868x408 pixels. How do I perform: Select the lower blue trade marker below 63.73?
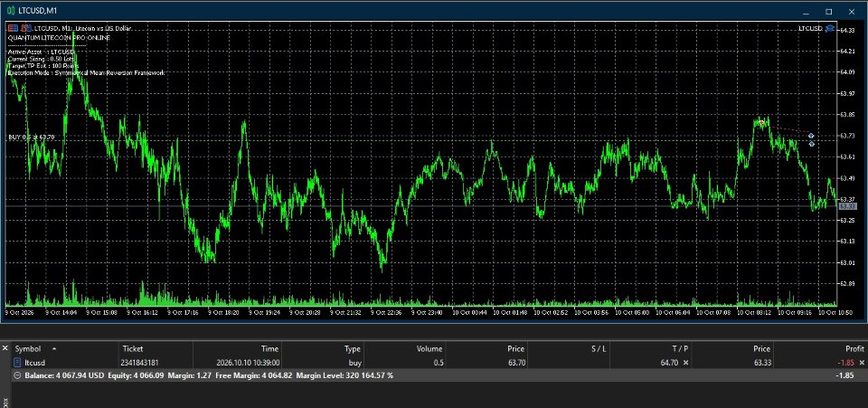(x=812, y=144)
